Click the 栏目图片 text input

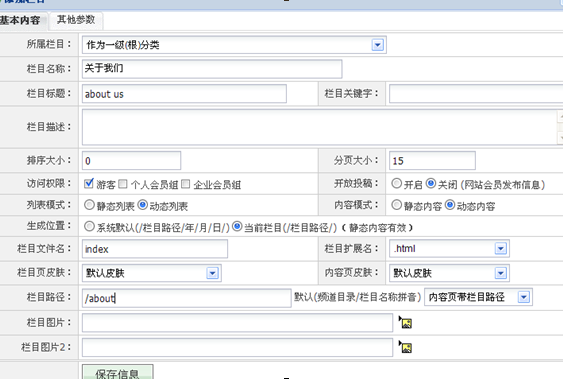237,322
